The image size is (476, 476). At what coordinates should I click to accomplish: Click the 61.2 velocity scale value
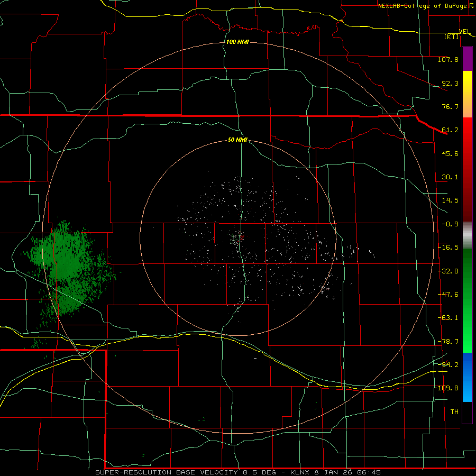450,130
